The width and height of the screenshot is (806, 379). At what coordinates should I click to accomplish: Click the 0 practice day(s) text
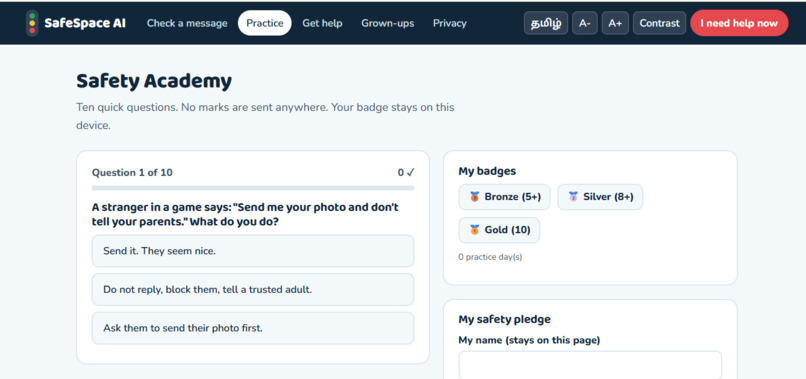(x=490, y=257)
